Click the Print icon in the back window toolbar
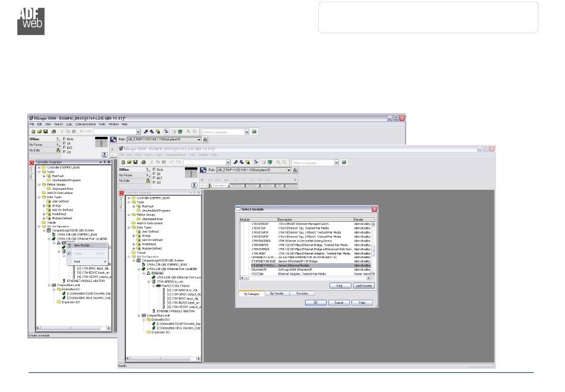565x392 pixels. click(x=54, y=131)
